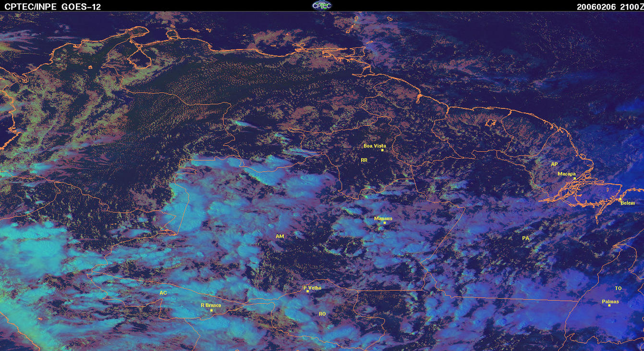The width and height of the screenshot is (644, 351).
Task: Click the Palmas city label
Action: click(x=610, y=301)
